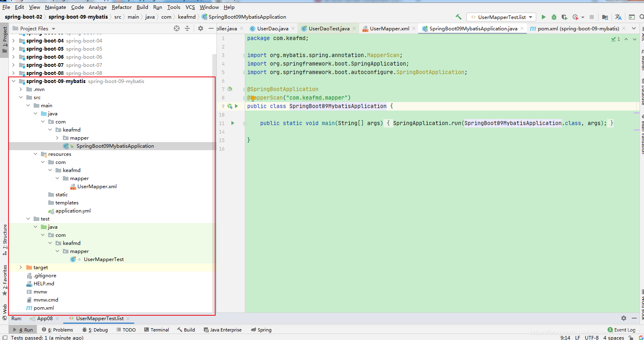This screenshot has width=644, height=340.
Task: Select application.yml in project tree
Action: pos(73,210)
